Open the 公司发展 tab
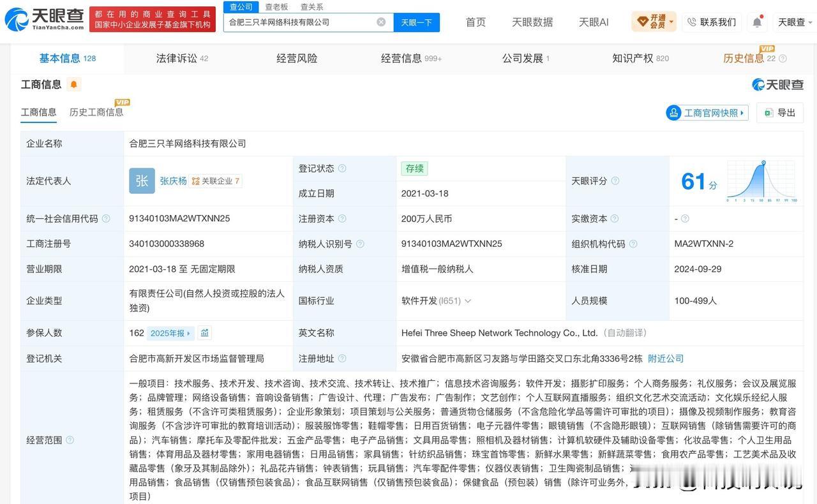This screenshot has height=504, width=817. [526, 58]
